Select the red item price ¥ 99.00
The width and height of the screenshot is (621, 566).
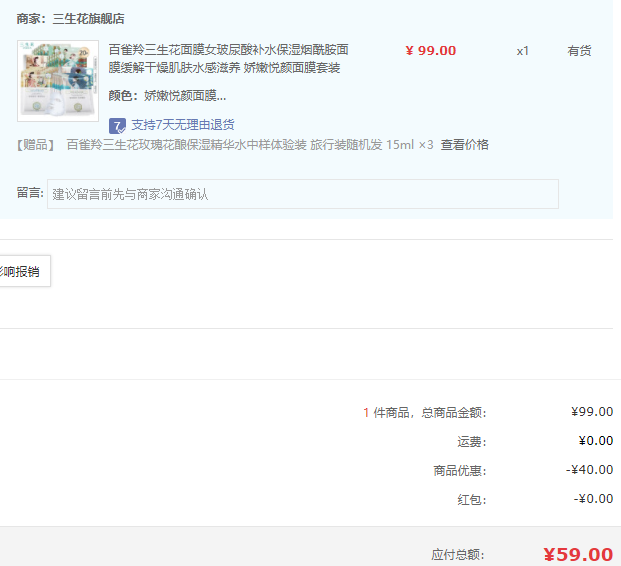coord(431,51)
